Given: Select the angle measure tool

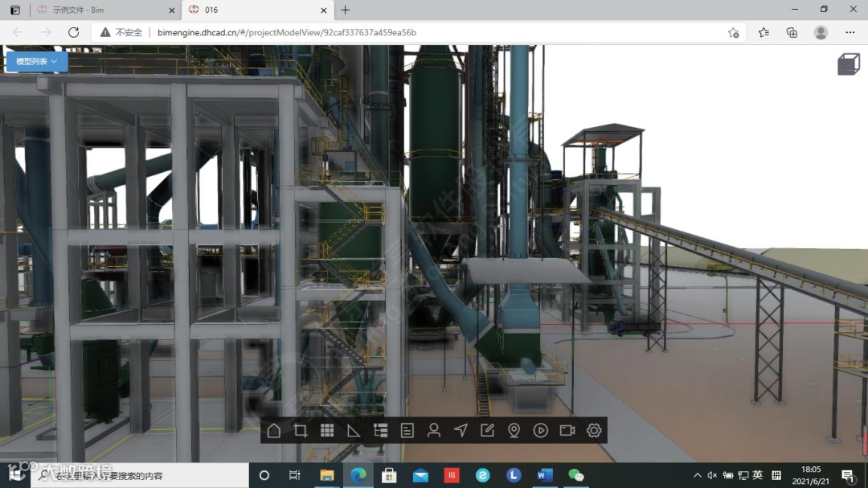Looking at the screenshot, I should tap(354, 430).
